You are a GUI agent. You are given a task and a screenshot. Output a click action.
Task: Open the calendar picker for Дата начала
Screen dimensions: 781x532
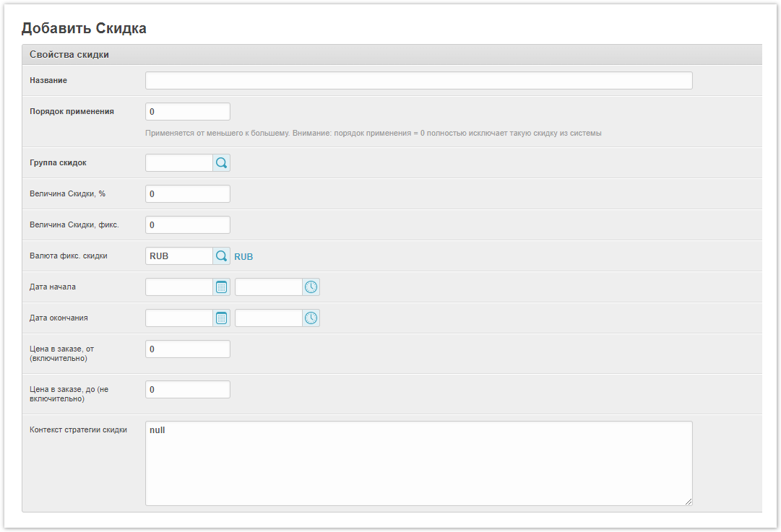[221, 287]
